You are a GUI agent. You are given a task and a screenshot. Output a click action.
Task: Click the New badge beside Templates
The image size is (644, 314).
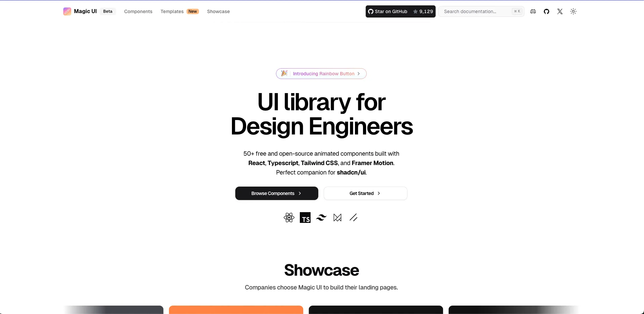pos(193,11)
